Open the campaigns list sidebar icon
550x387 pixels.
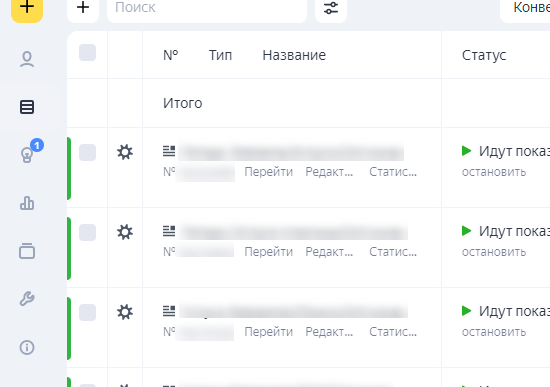click(27, 107)
